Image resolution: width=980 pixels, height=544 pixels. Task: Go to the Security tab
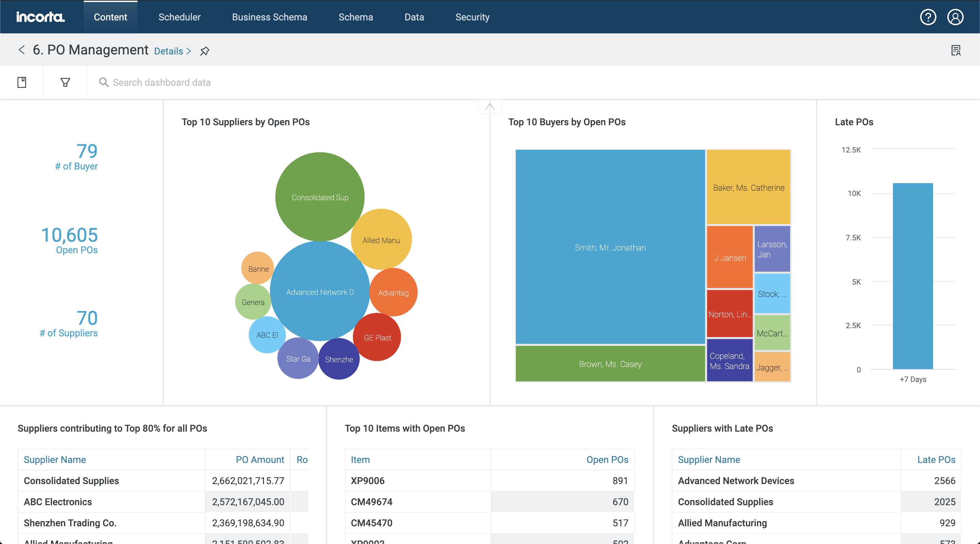coord(472,17)
